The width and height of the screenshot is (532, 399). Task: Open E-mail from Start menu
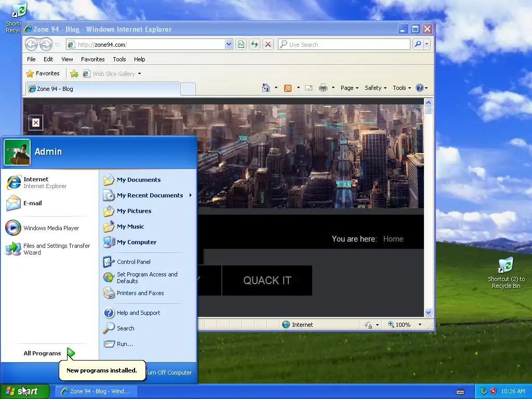tap(49, 203)
